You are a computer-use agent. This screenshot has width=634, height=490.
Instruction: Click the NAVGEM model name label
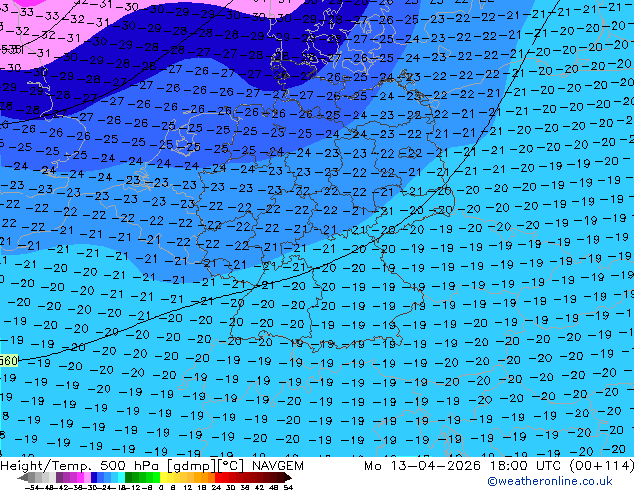[277, 466]
